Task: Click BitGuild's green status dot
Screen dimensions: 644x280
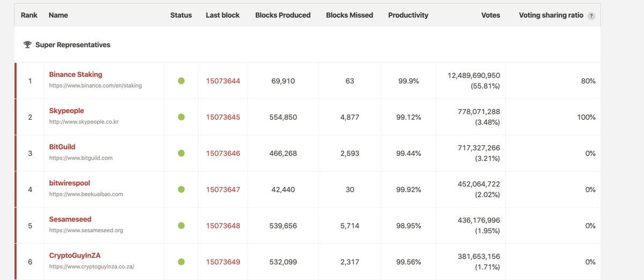Action: [181, 153]
